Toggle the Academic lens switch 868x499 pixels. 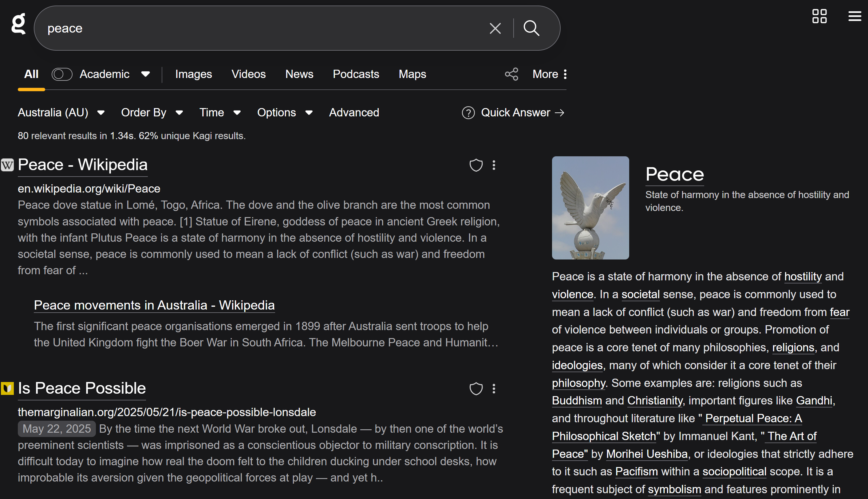[x=62, y=74]
